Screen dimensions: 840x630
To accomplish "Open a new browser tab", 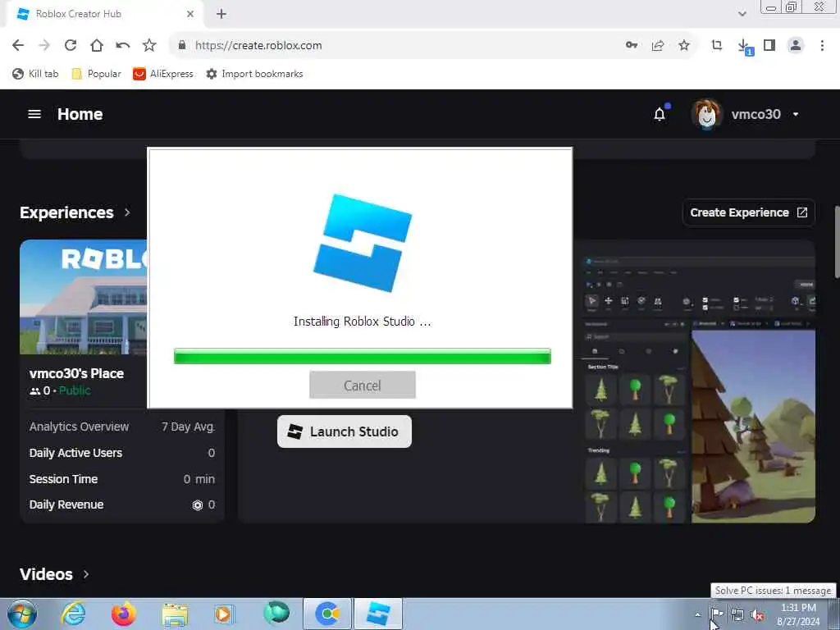I will coord(221,15).
